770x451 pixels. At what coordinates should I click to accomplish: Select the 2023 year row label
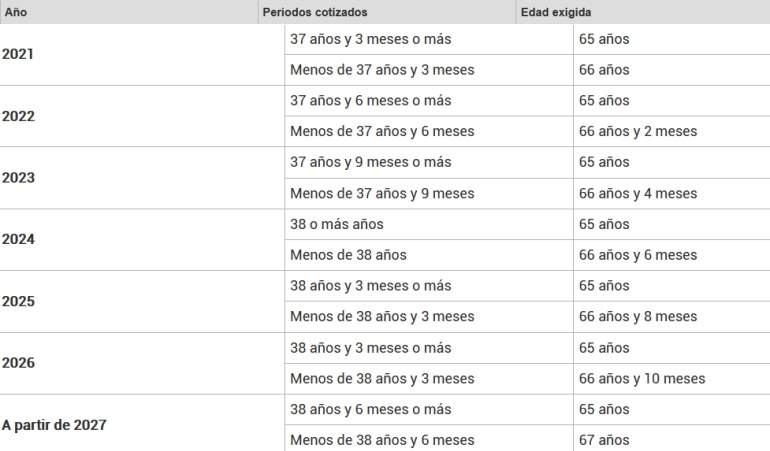tap(18, 177)
